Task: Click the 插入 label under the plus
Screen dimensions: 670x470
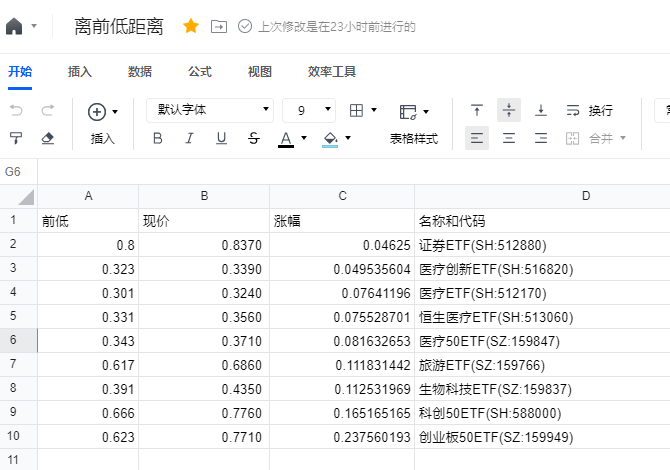Action: pos(103,138)
